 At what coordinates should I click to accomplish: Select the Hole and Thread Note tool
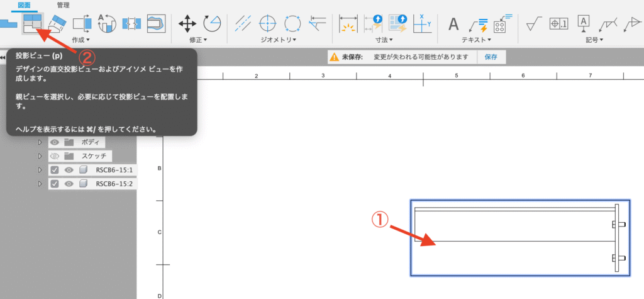point(504,24)
